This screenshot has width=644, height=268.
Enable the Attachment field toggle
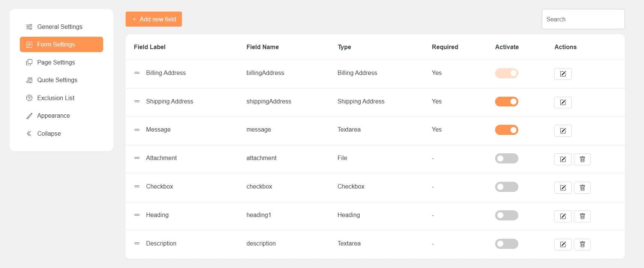(506, 159)
